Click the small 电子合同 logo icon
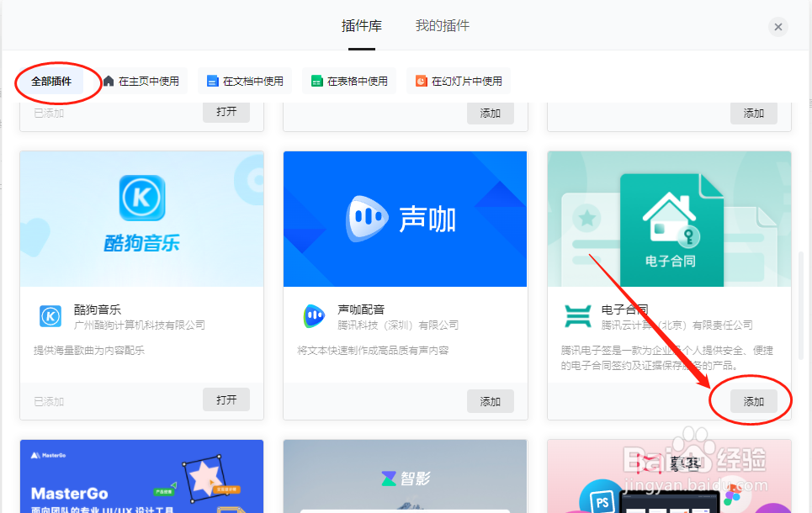812x513 pixels. coord(577,316)
